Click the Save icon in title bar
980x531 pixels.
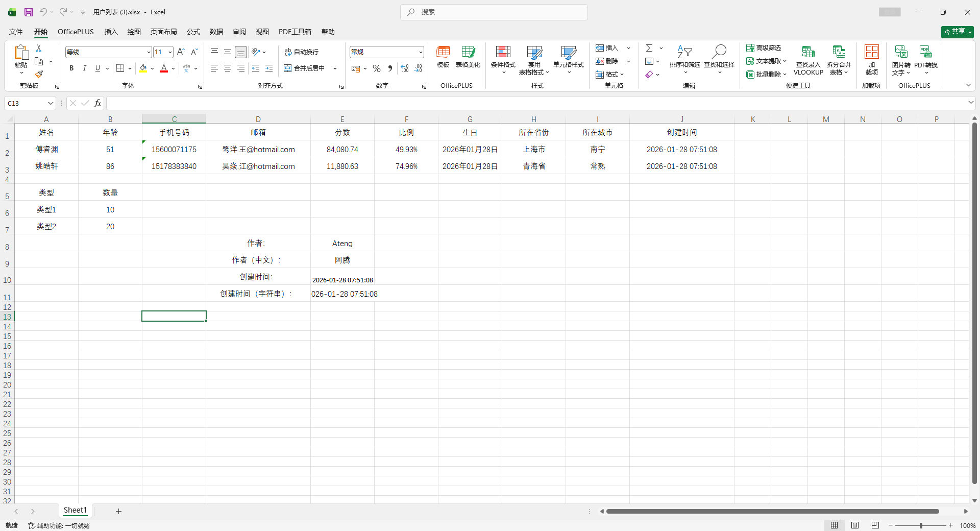[x=29, y=12]
